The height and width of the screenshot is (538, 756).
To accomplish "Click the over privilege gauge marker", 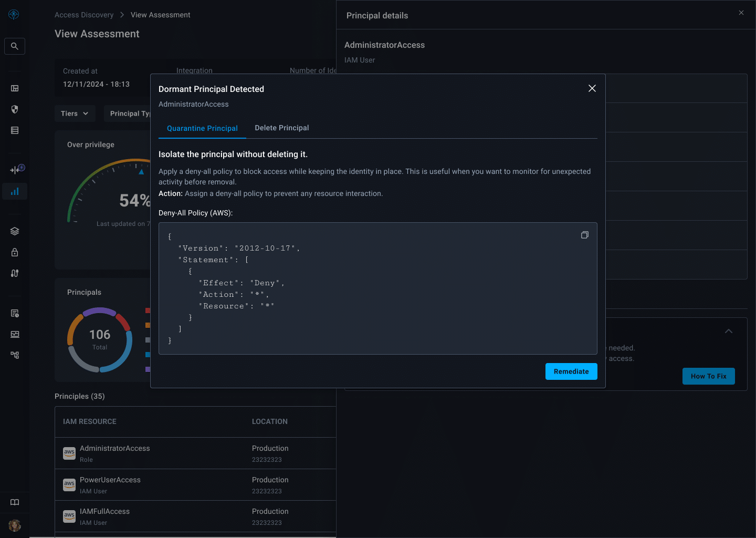I will (141, 172).
